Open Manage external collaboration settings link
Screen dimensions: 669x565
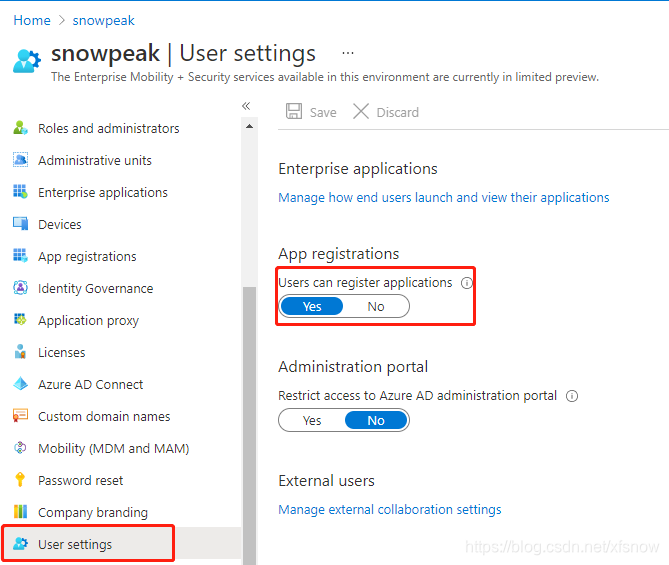(x=390, y=510)
